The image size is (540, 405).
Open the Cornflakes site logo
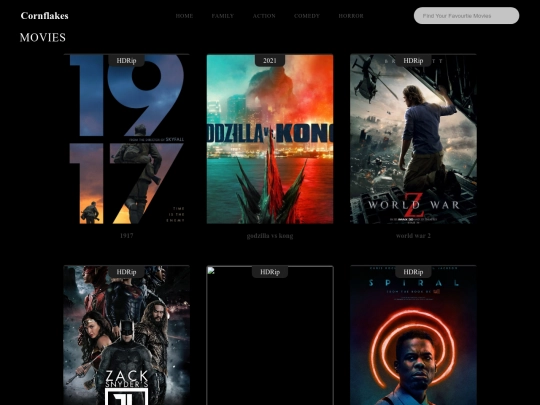pos(44,16)
